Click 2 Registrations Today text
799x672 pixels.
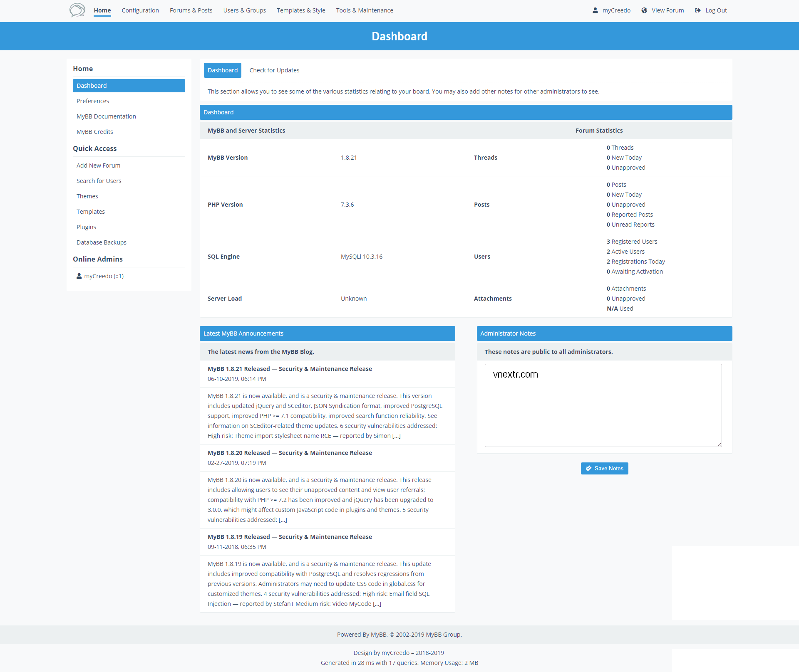click(x=636, y=262)
